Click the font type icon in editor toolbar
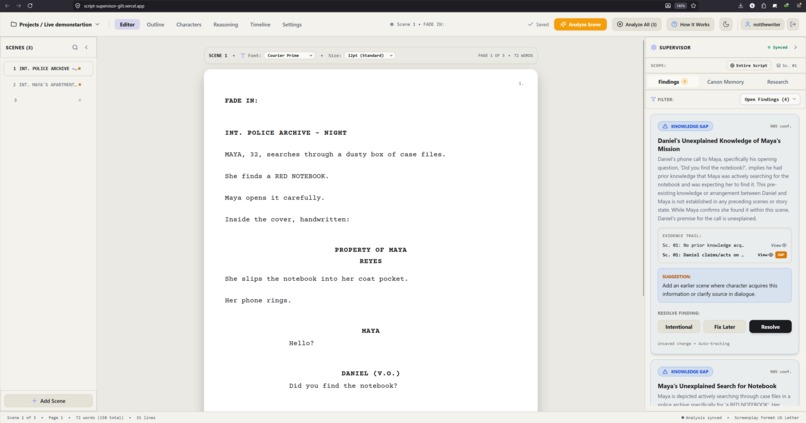This screenshot has width=806, height=423. tap(243, 56)
